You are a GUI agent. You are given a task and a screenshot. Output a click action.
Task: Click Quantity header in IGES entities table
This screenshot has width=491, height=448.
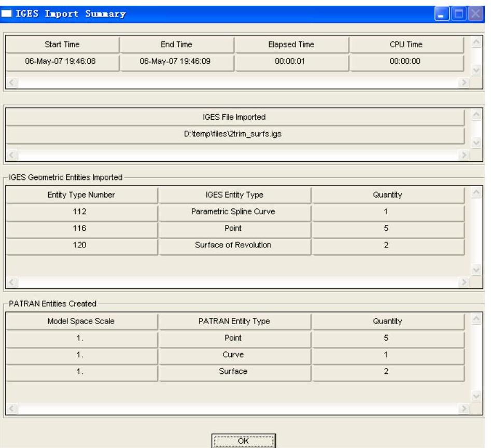388,195
